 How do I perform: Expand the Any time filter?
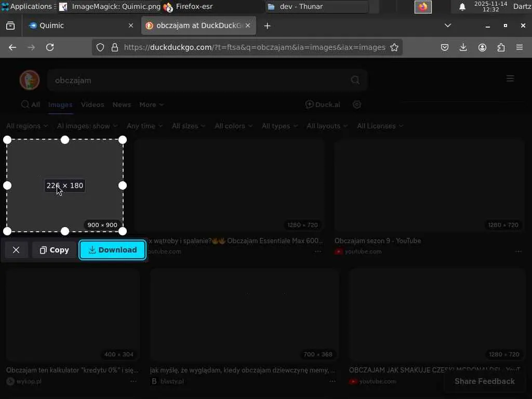pyautogui.click(x=144, y=126)
